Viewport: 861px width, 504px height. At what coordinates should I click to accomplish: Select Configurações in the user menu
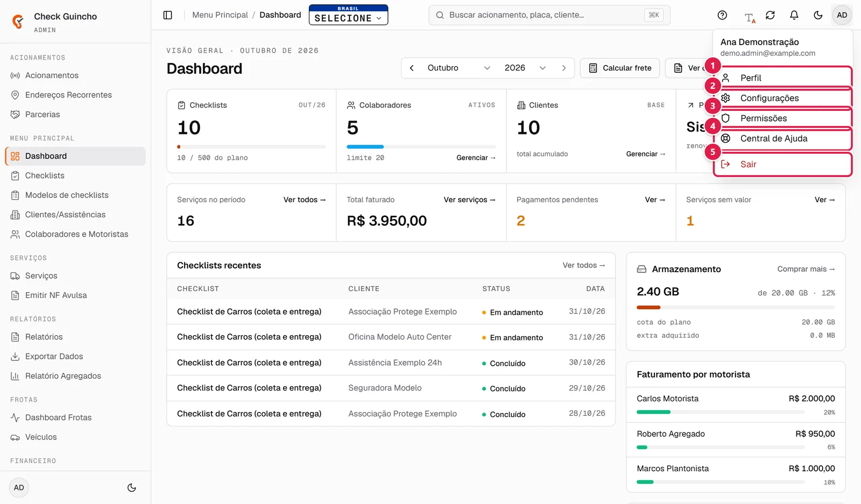[783, 98]
